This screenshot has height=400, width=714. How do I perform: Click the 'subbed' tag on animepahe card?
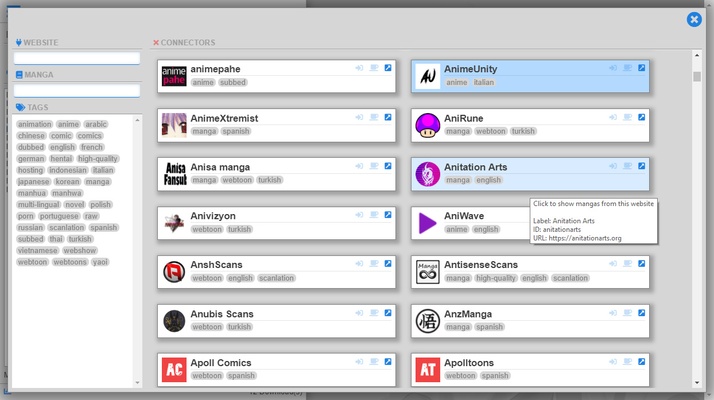click(233, 82)
